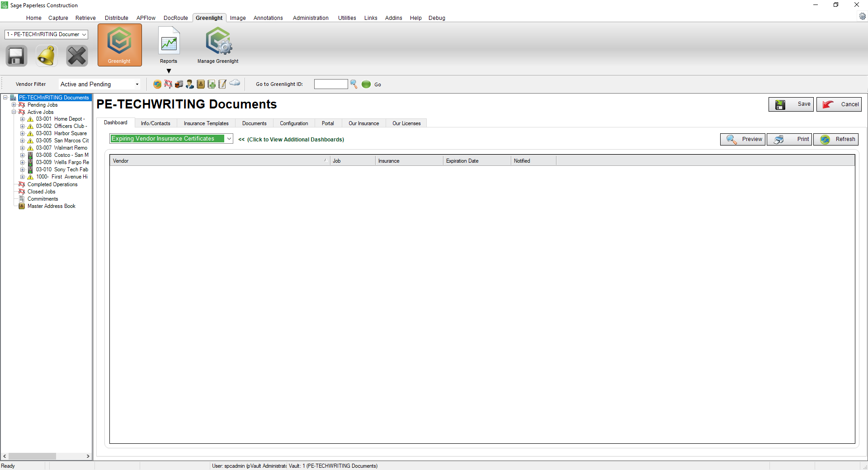Click the notebook with green plus icon
This screenshot has height=470, width=868.
(x=212, y=84)
